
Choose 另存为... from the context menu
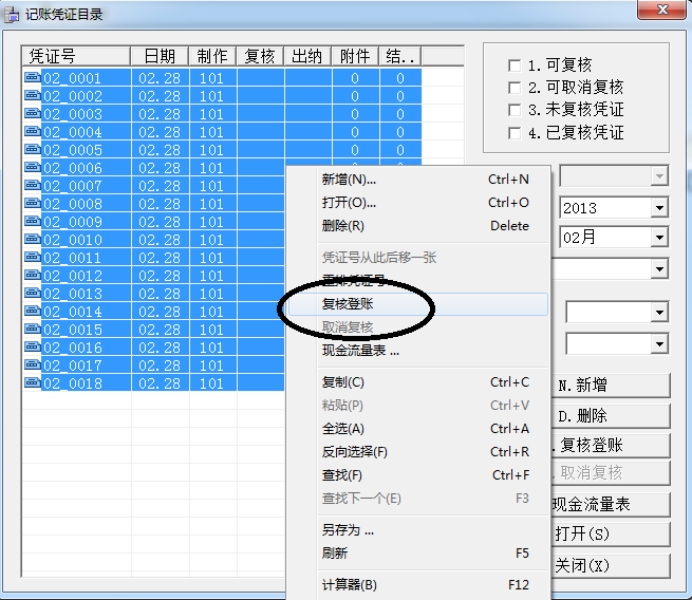click(418, 530)
